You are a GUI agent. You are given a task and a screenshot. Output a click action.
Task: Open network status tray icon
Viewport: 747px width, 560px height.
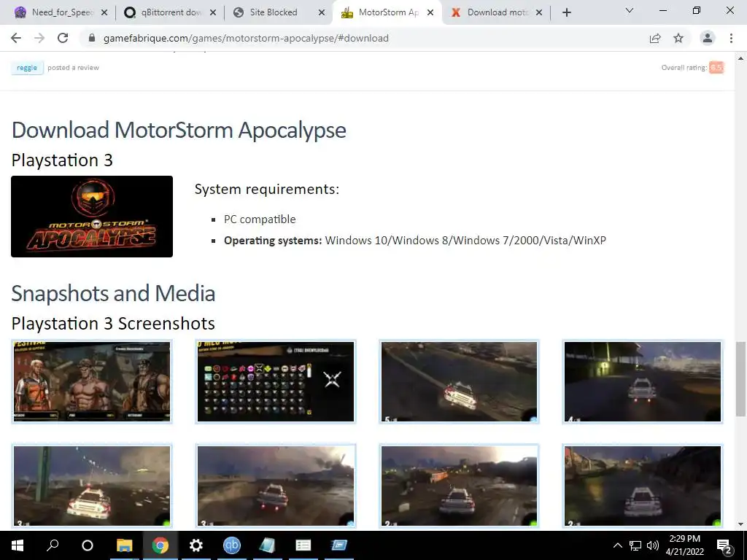pyautogui.click(x=635, y=545)
